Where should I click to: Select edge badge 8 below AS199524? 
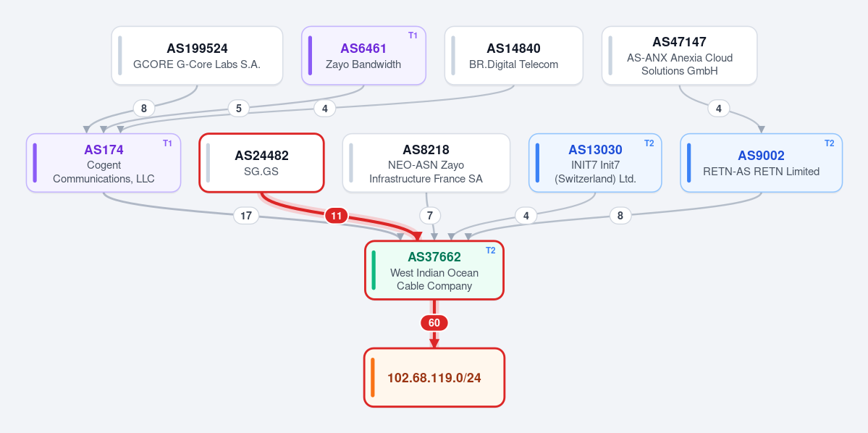[x=144, y=108]
